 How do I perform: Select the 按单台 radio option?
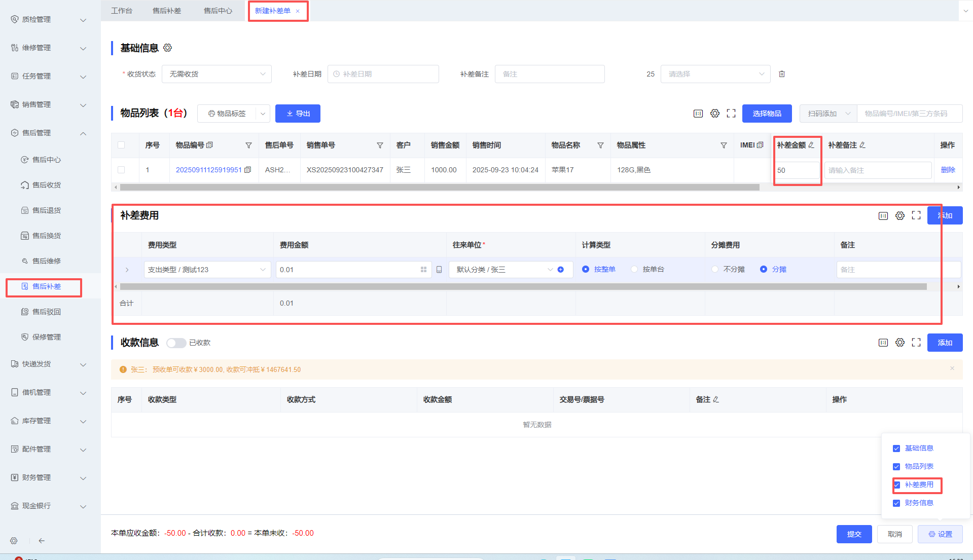(634, 270)
